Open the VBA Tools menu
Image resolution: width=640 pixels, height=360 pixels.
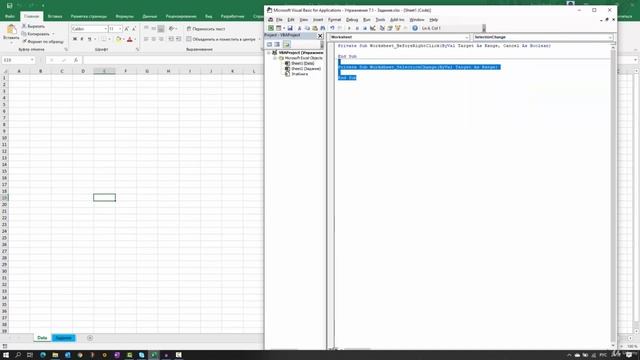tap(380, 20)
